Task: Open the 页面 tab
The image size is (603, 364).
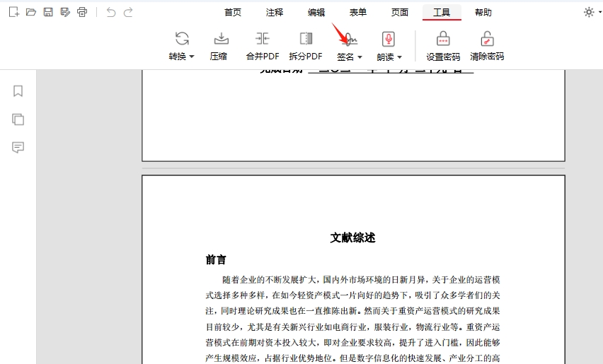Action: (x=400, y=12)
